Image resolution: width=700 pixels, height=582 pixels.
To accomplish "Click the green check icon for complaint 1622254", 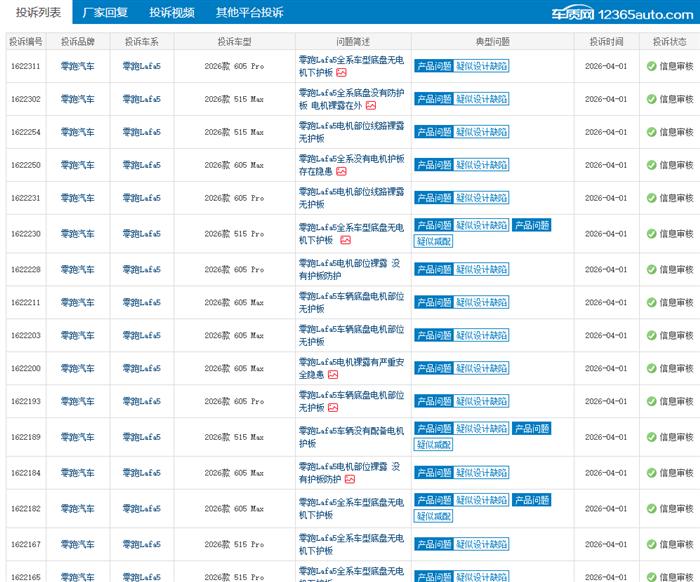I will 651,132.
